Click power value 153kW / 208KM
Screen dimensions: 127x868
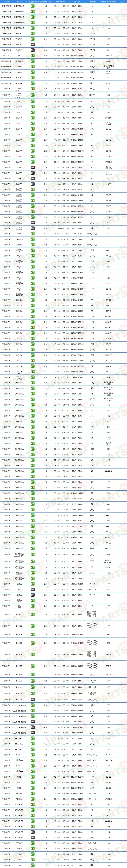[x=77, y=361]
